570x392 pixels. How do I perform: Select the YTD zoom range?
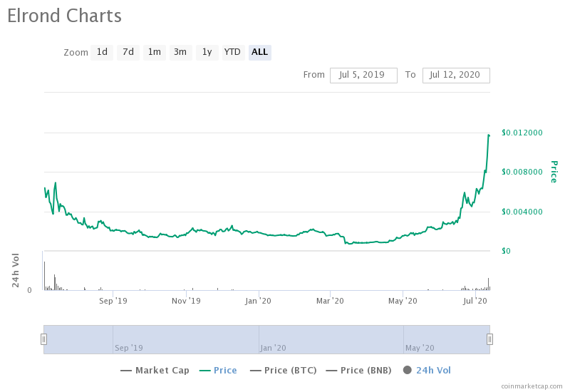[232, 52]
